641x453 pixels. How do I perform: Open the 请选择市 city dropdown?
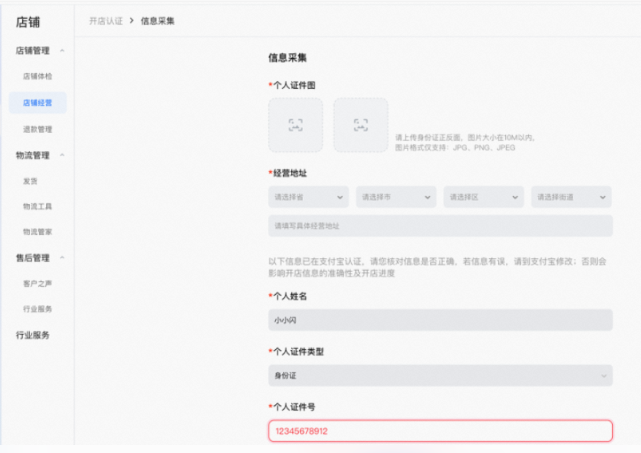[x=395, y=197]
